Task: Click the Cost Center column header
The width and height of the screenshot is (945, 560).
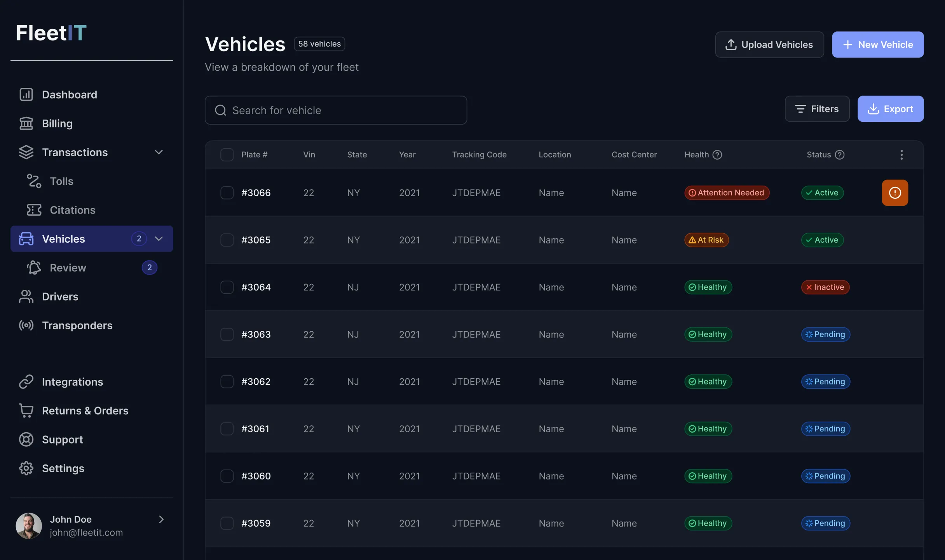Action: tap(634, 155)
